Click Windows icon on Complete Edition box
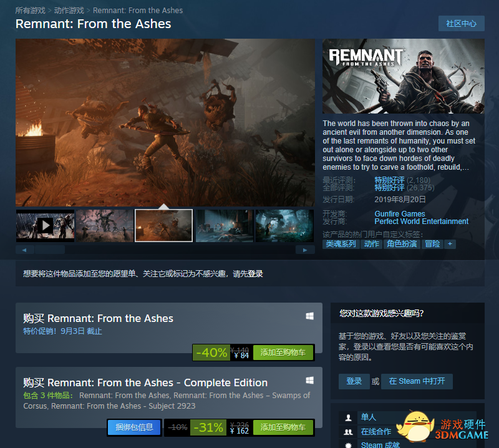The width and height of the screenshot is (499, 448). pyautogui.click(x=309, y=380)
